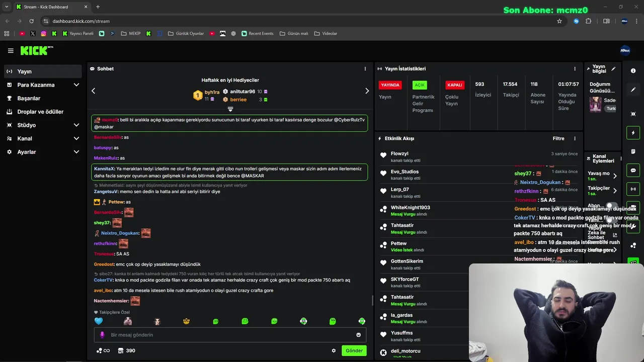Reload the page in browser
The image size is (644, 362).
[x=31, y=21]
